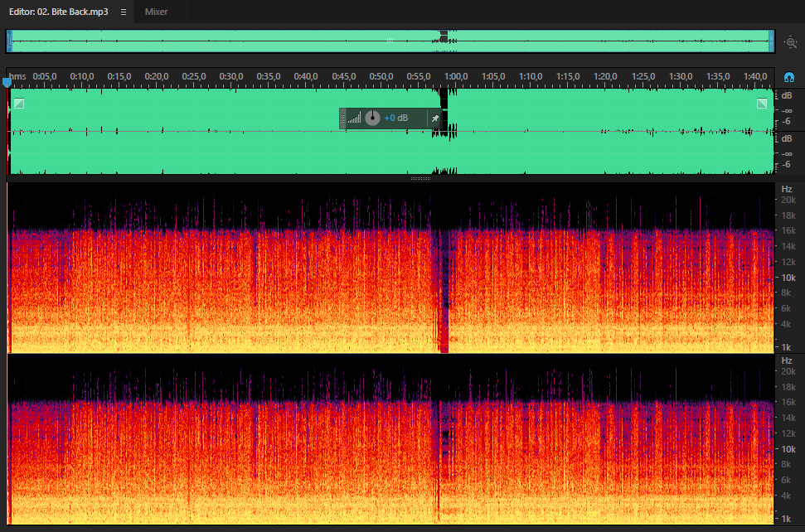Click the 1:15,0 mark on the time ruler
This screenshot has width=805, height=532.
(x=568, y=76)
